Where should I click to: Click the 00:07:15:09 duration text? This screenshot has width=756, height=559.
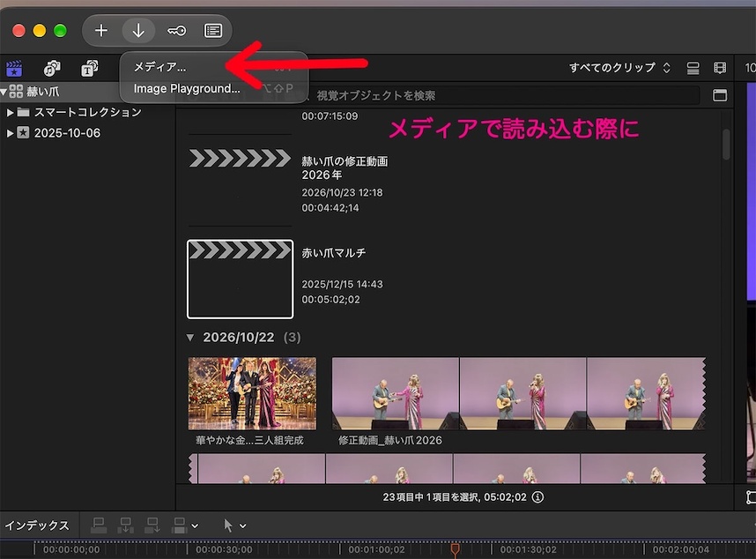[330, 116]
